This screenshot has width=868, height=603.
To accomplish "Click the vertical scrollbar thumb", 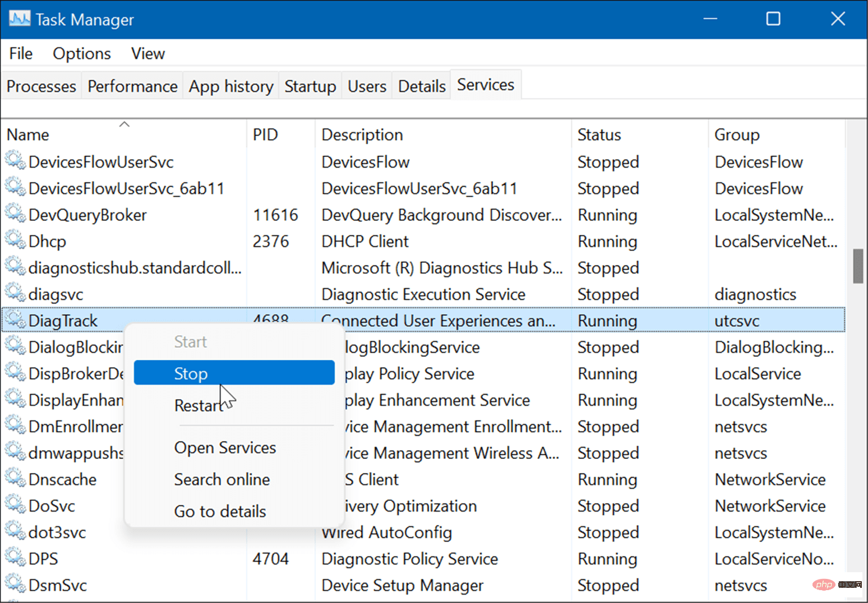I will 858,266.
